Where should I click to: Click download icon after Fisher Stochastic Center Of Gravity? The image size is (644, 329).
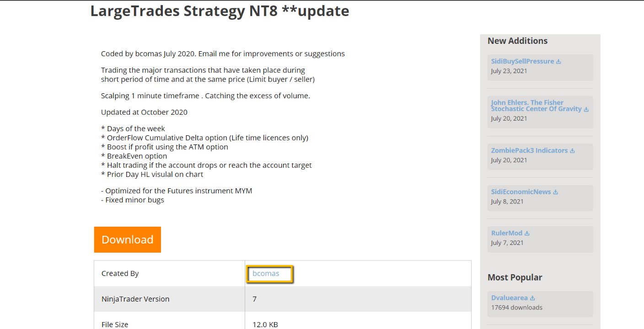[x=586, y=109]
